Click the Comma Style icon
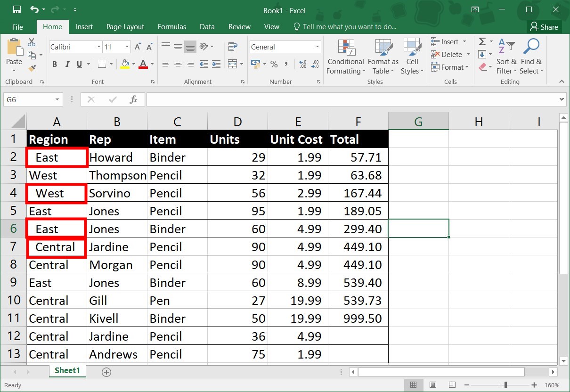The height and width of the screenshot is (392, 570). 286,64
